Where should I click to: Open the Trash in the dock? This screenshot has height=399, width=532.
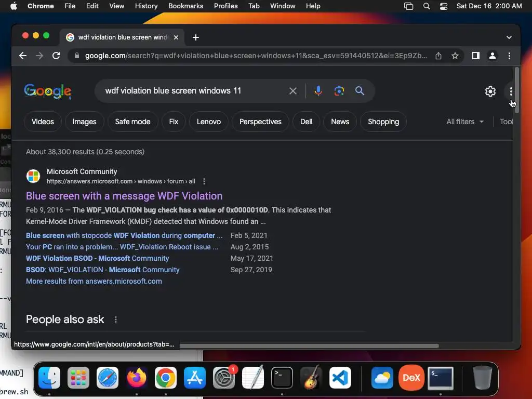coord(482,378)
